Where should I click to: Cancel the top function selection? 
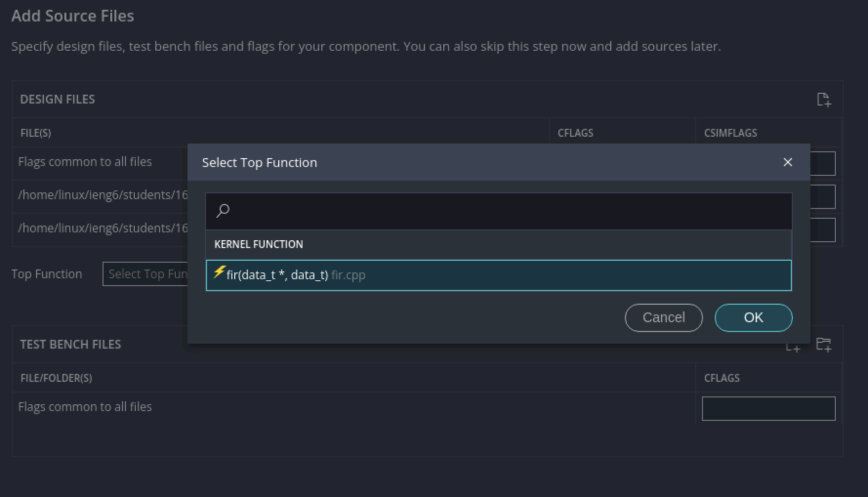point(663,317)
